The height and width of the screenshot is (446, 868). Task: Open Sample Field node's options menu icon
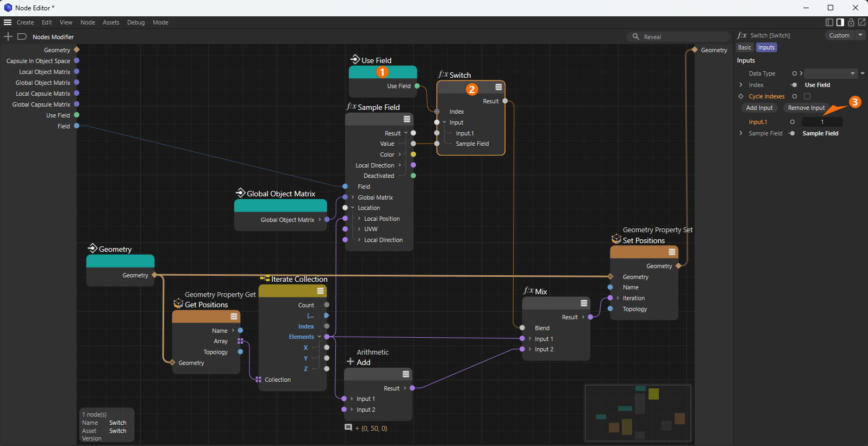[x=407, y=119]
